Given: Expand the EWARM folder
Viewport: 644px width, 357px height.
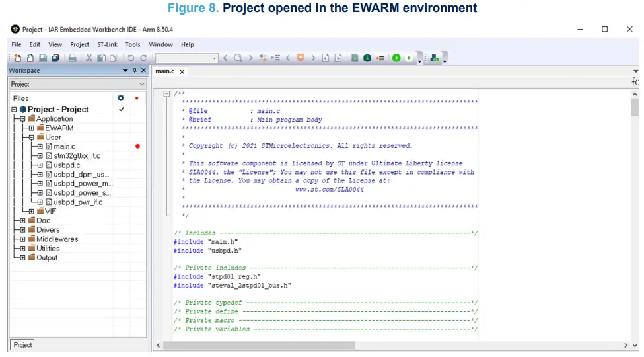Looking at the screenshot, I should pos(31,128).
